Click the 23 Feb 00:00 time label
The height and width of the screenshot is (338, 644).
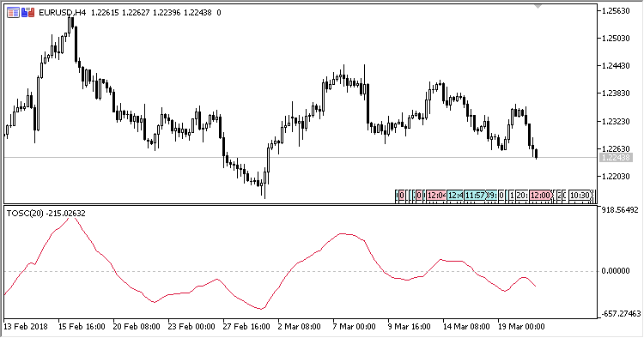[191, 327]
